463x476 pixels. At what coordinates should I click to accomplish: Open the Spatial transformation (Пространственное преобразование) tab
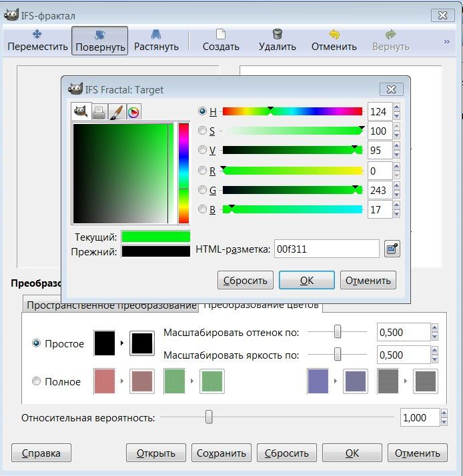110,306
